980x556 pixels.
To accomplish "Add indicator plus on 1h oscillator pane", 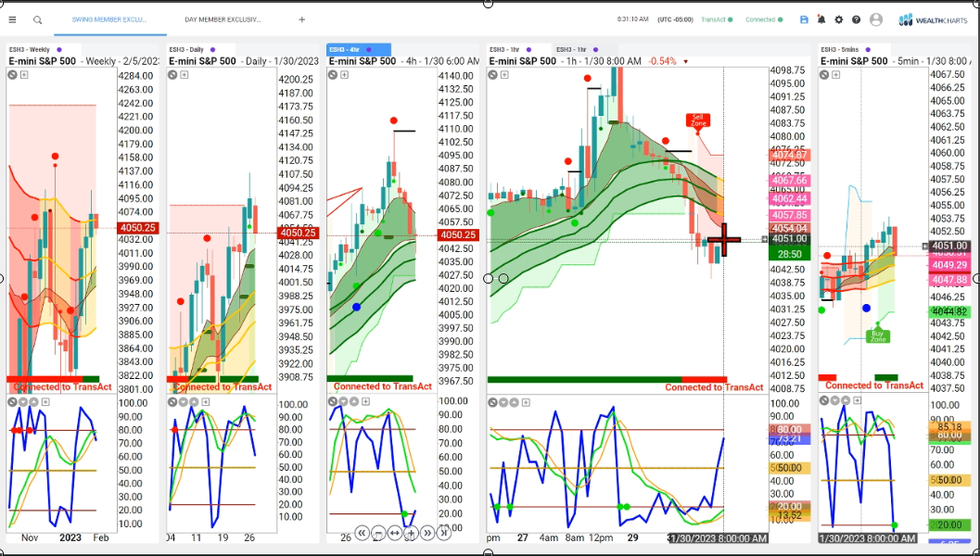I will pos(526,402).
